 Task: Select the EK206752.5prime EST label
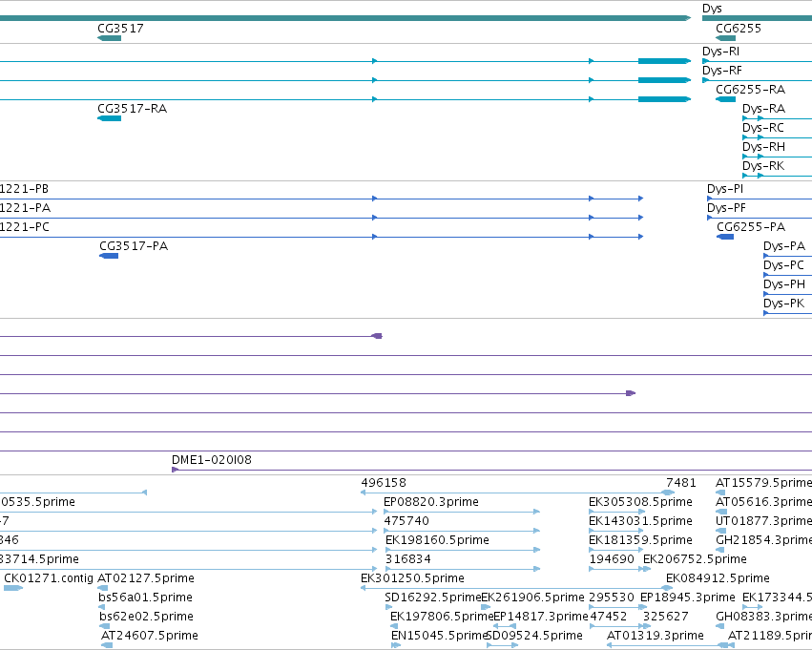coord(695,560)
